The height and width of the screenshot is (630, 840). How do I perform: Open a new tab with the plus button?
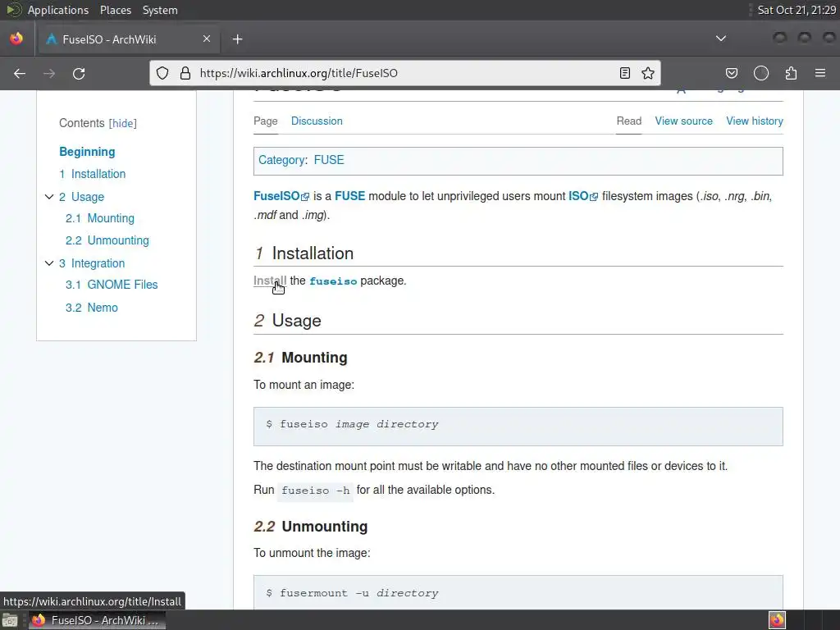tap(237, 39)
